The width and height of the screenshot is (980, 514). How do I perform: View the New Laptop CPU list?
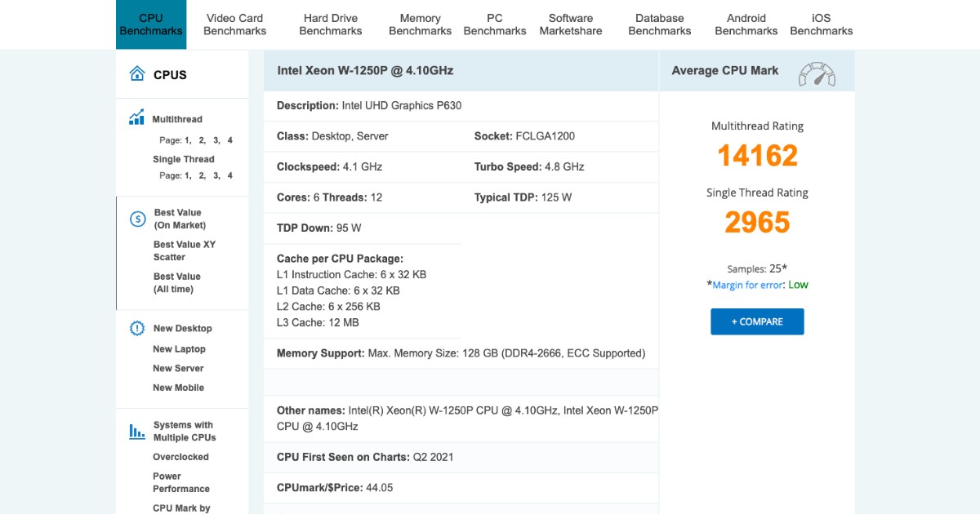coord(179,348)
